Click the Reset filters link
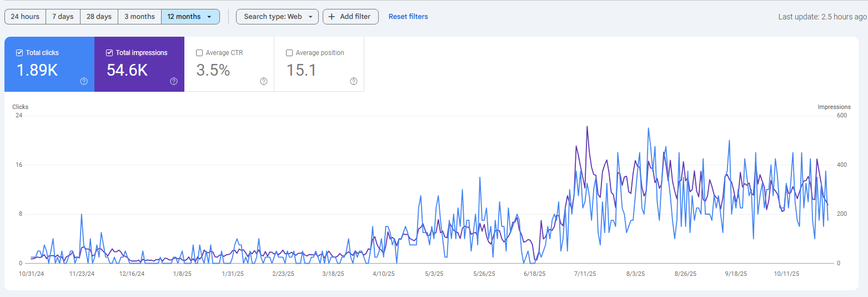This screenshot has height=297, width=868. pyautogui.click(x=408, y=17)
